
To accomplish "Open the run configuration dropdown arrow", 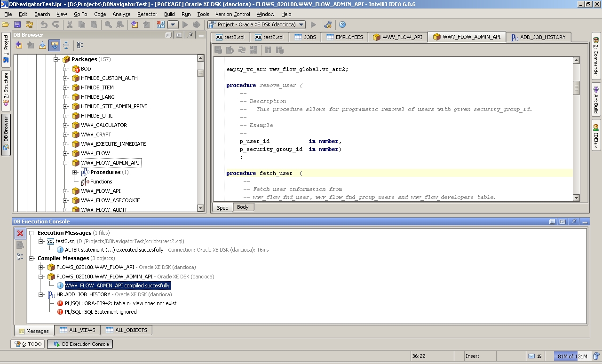I will point(173,24).
